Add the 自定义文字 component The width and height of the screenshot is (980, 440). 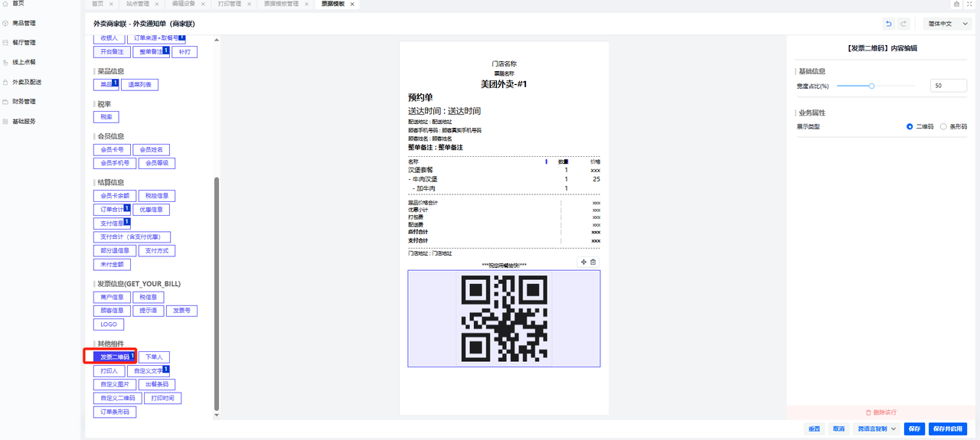click(x=148, y=370)
